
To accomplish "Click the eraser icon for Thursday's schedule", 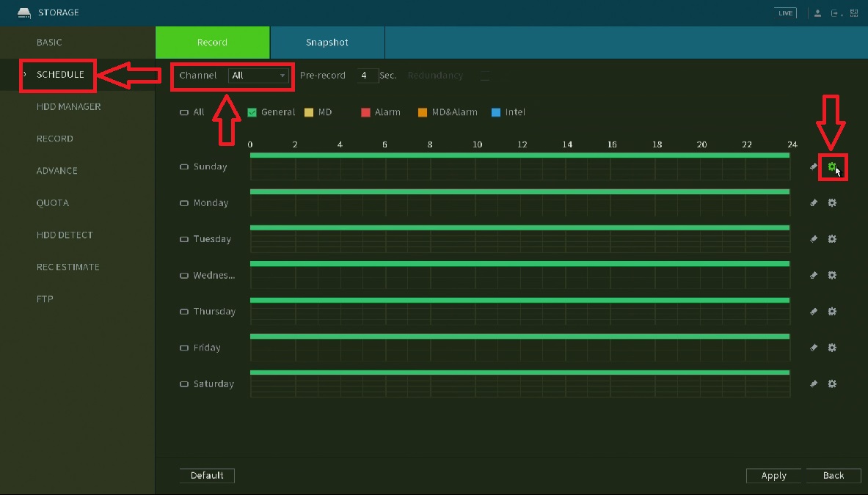I will pyautogui.click(x=813, y=311).
